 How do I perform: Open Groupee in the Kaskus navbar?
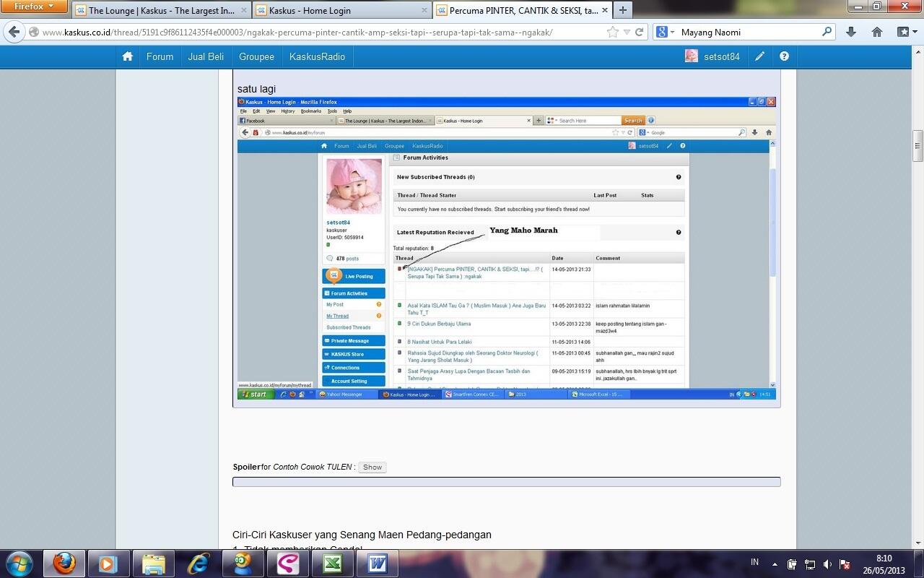click(x=256, y=56)
